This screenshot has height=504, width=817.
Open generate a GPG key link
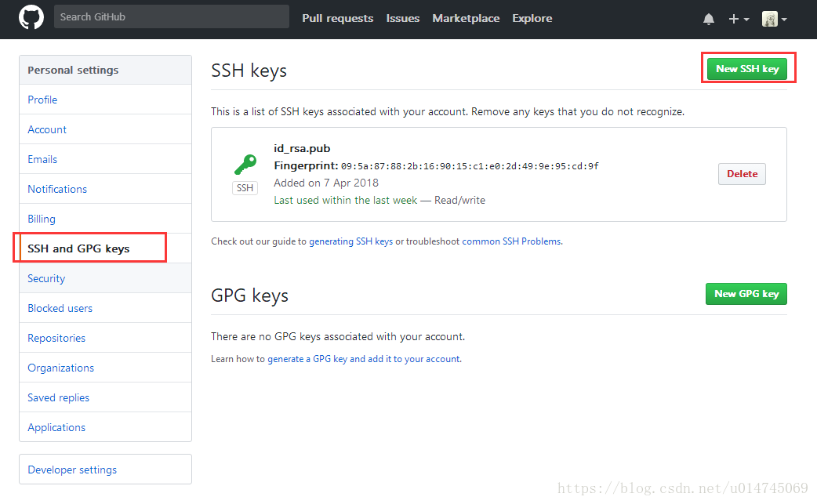tap(364, 359)
